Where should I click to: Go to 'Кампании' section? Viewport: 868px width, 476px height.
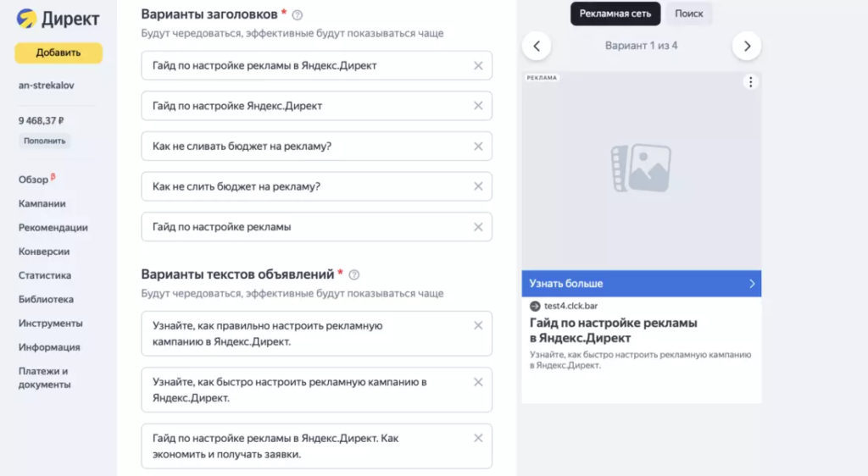point(42,203)
